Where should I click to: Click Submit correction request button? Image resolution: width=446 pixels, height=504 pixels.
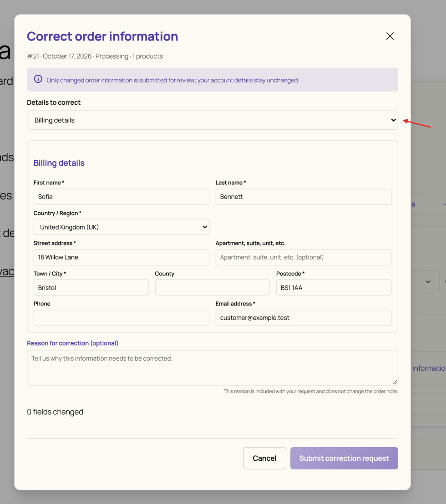pyautogui.click(x=344, y=458)
